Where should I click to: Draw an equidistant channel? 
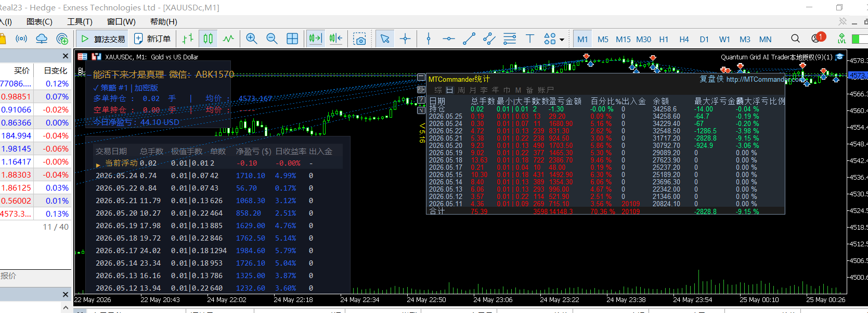tap(489, 39)
